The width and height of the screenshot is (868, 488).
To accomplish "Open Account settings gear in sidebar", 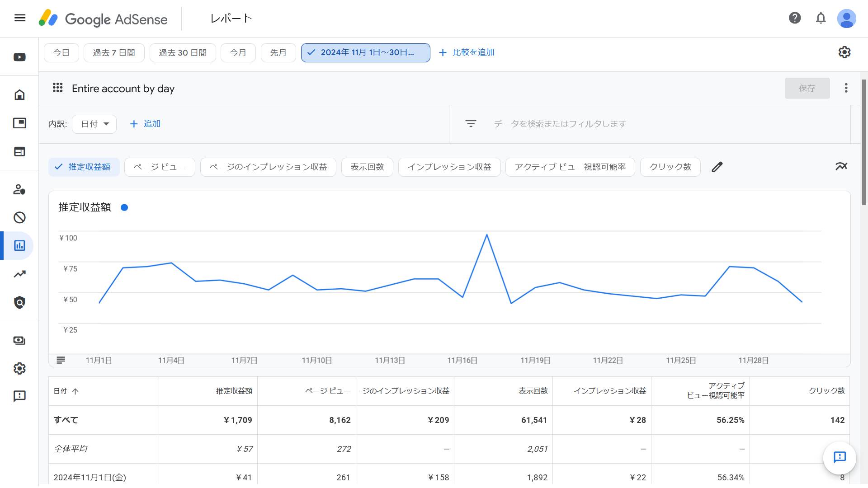I will pos(19,369).
